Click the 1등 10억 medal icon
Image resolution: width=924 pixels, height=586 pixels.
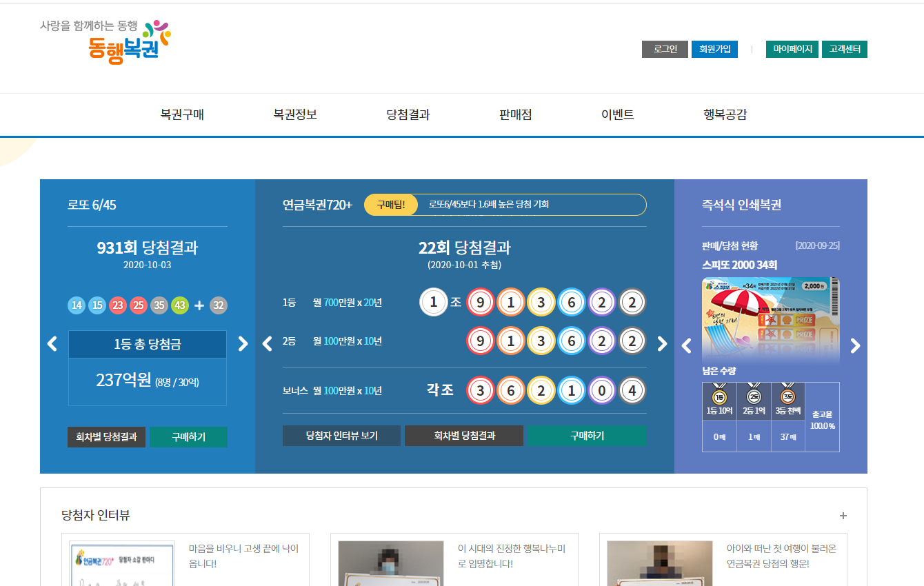pos(719,396)
